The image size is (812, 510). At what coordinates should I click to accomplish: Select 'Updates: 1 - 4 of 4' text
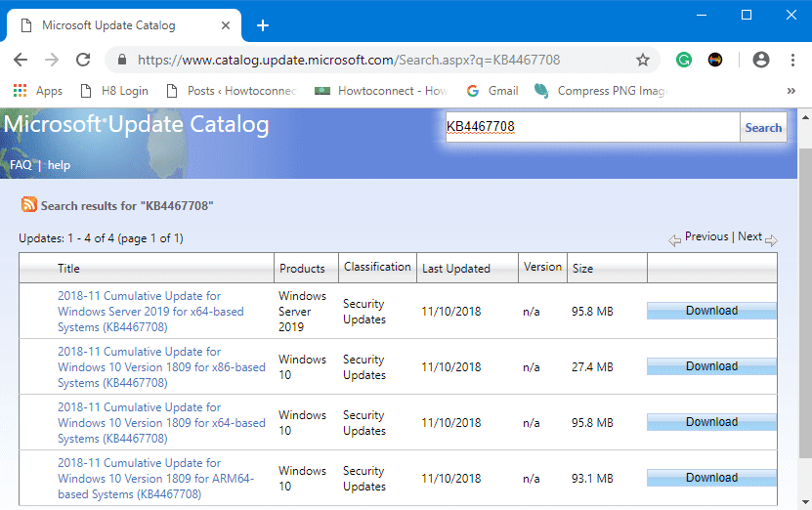point(66,238)
